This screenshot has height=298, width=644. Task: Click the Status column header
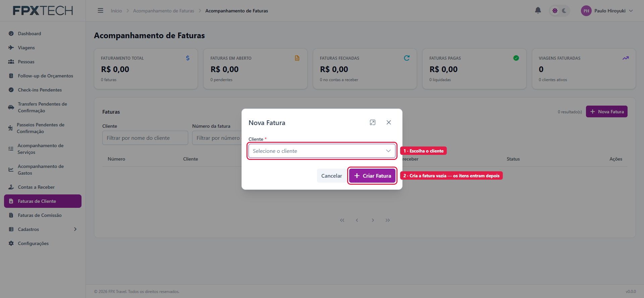tap(513, 159)
